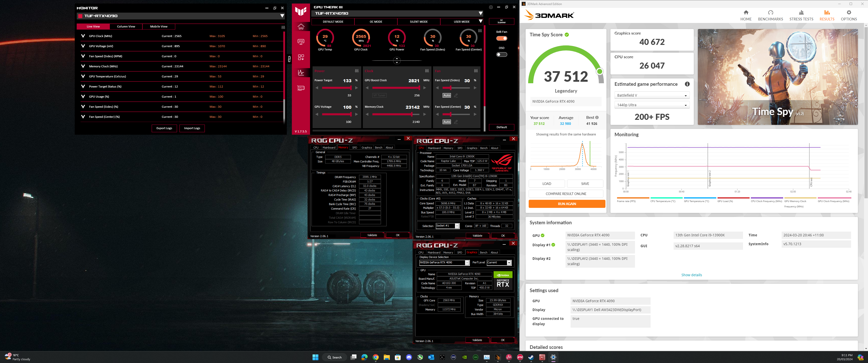The height and width of the screenshot is (363, 868).
Task: Go to 3DMark Home
Action: point(746,15)
